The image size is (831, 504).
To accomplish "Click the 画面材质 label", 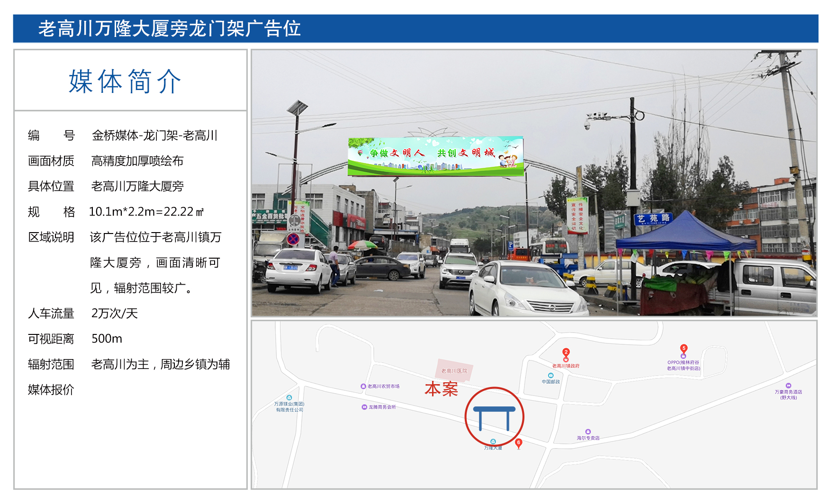I will [51, 161].
